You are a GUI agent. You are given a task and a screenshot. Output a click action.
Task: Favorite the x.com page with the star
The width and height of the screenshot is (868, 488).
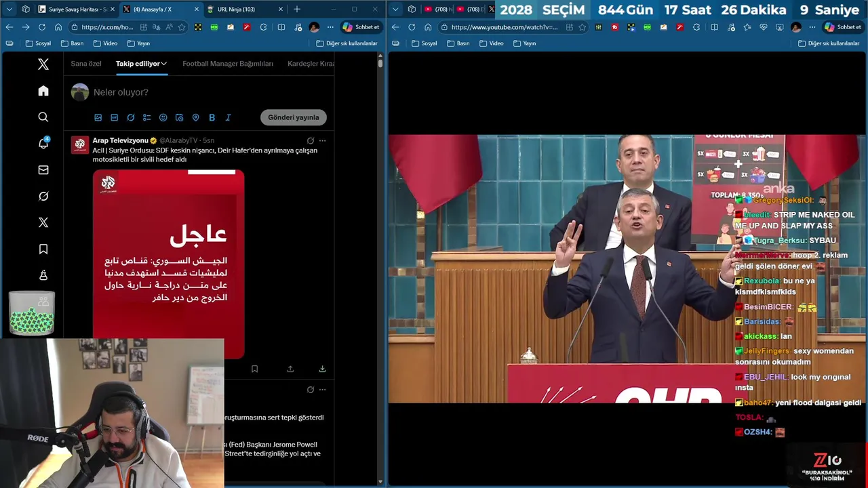182,27
